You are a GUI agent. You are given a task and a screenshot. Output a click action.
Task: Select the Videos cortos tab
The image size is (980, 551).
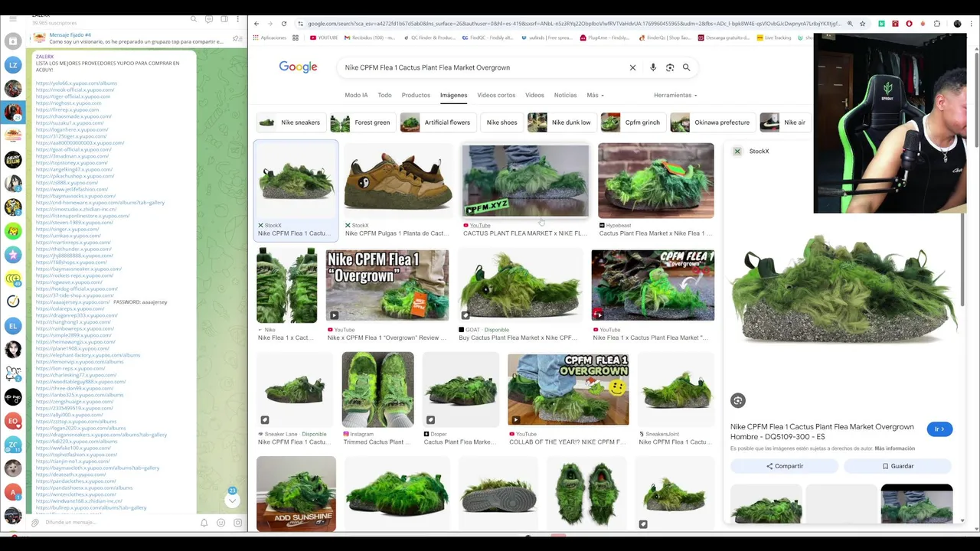(x=496, y=96)
